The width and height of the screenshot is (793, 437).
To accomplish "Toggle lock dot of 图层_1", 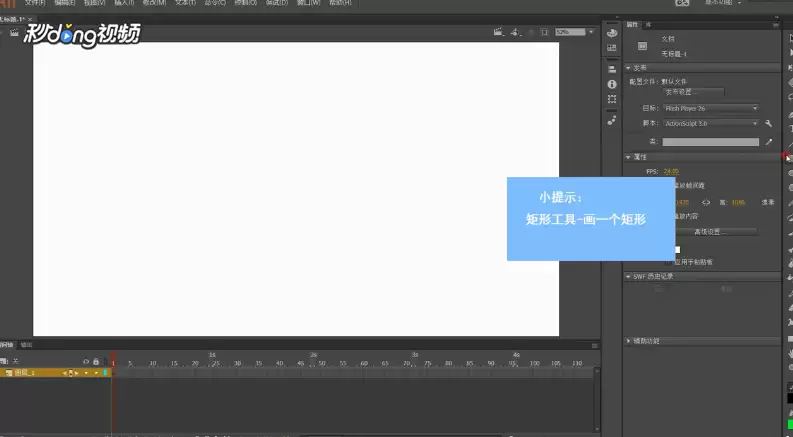I will coord(96,373).
